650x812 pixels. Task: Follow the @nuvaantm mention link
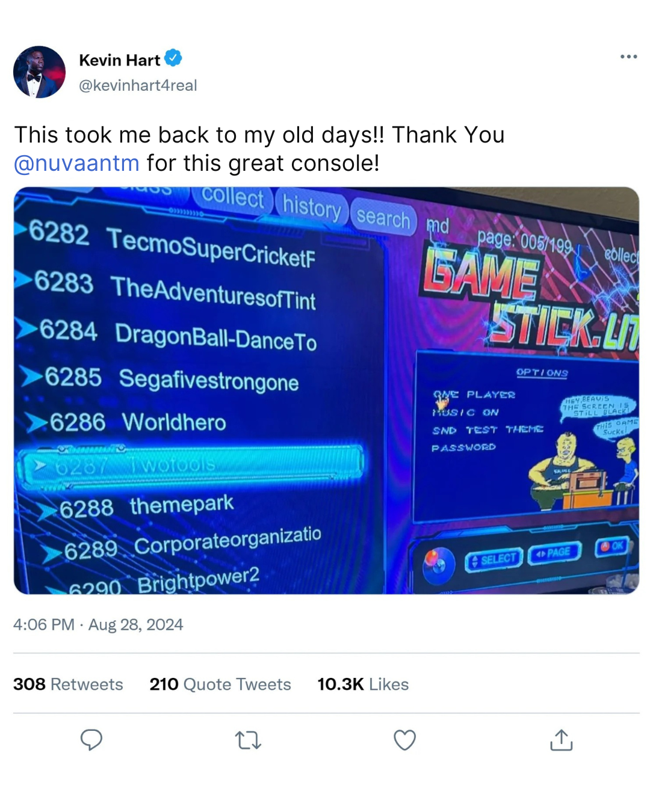click(x=76, y=163)
